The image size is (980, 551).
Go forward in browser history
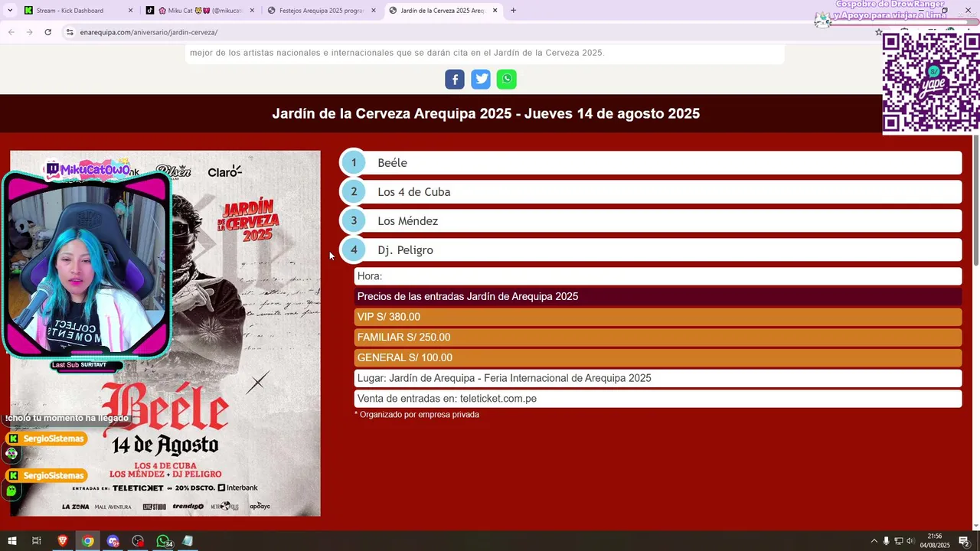[x=29, y=32]
